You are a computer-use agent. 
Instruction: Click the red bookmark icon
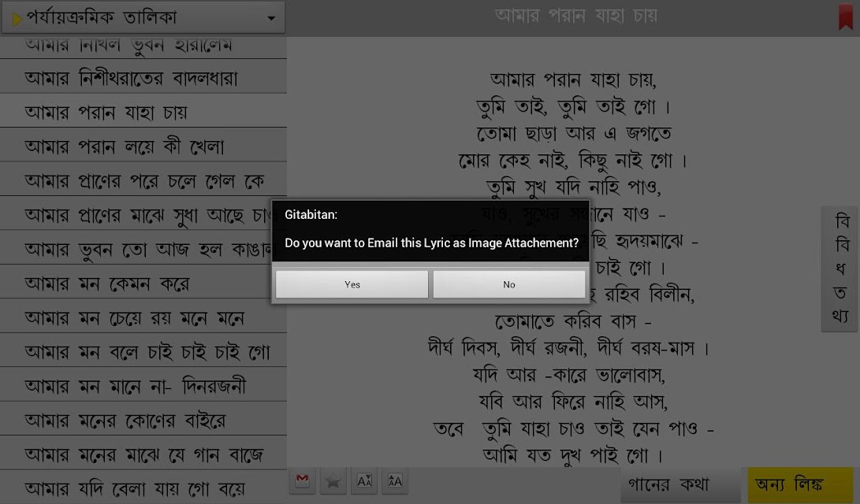845,17
